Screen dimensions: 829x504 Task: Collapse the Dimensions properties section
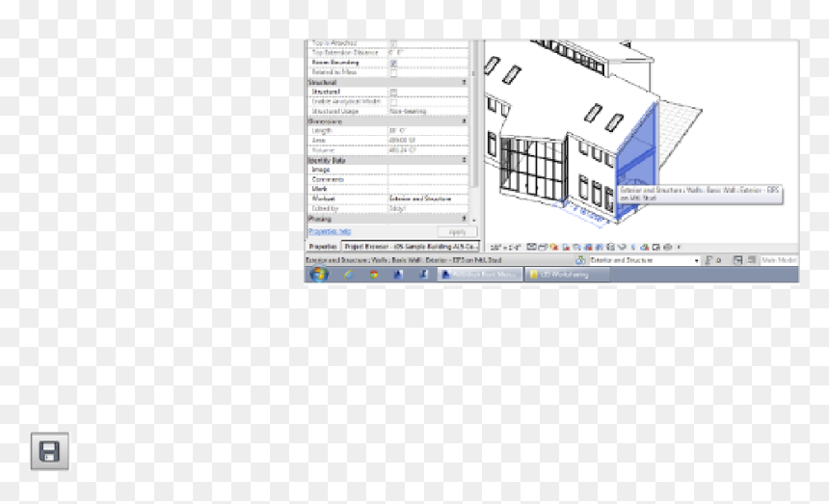[x=465, y=121]
